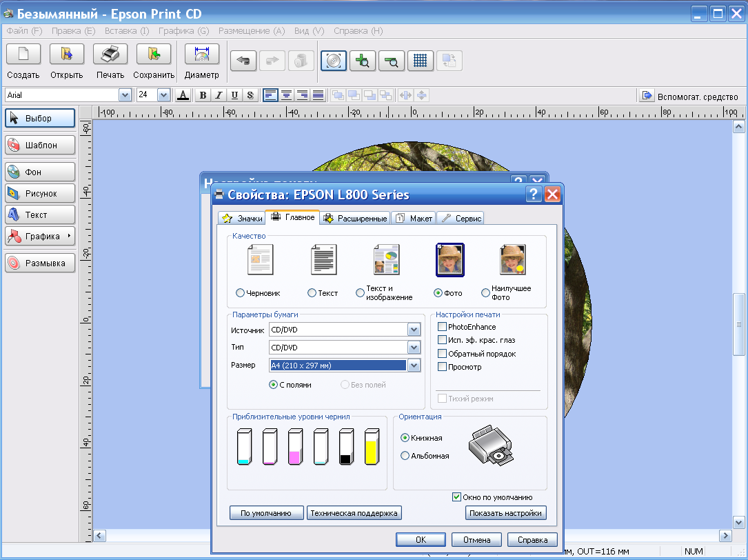748x560 pixels.
Task: Confirm with the OK button
Action: [x=421, y=539]
